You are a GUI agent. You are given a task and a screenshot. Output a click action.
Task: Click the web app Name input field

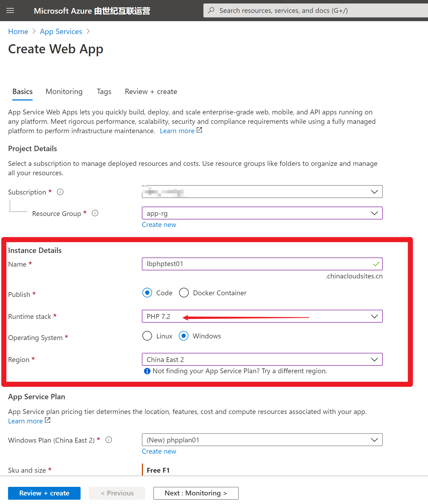point(257,264)
